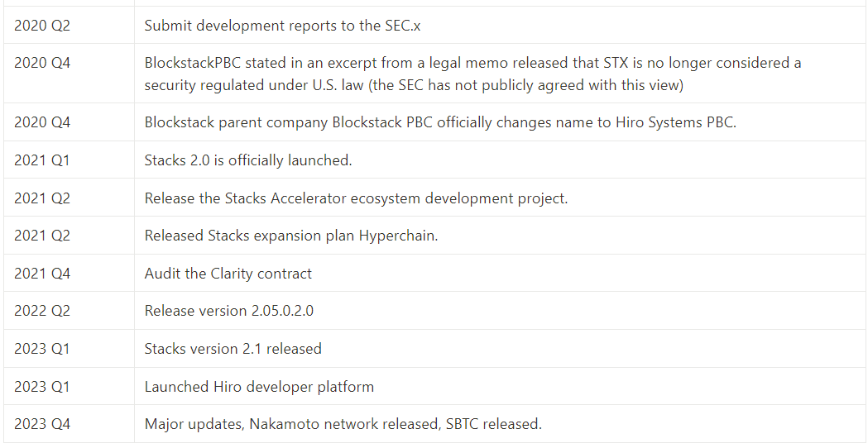Click the Nakamoto network and SBTC release text
The height and width of the screenshot is (448, 868).
coord(343,424)
